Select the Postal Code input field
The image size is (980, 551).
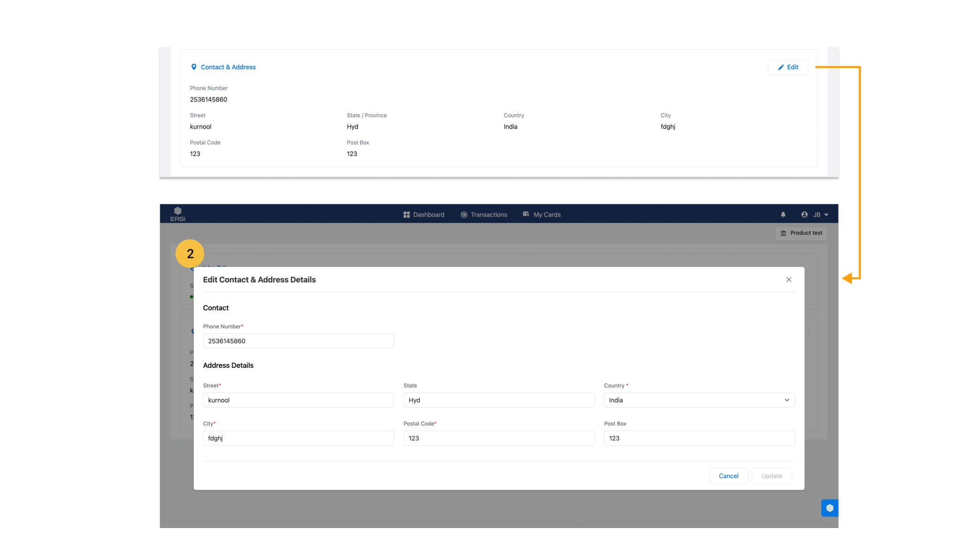(x=499, y=438)
